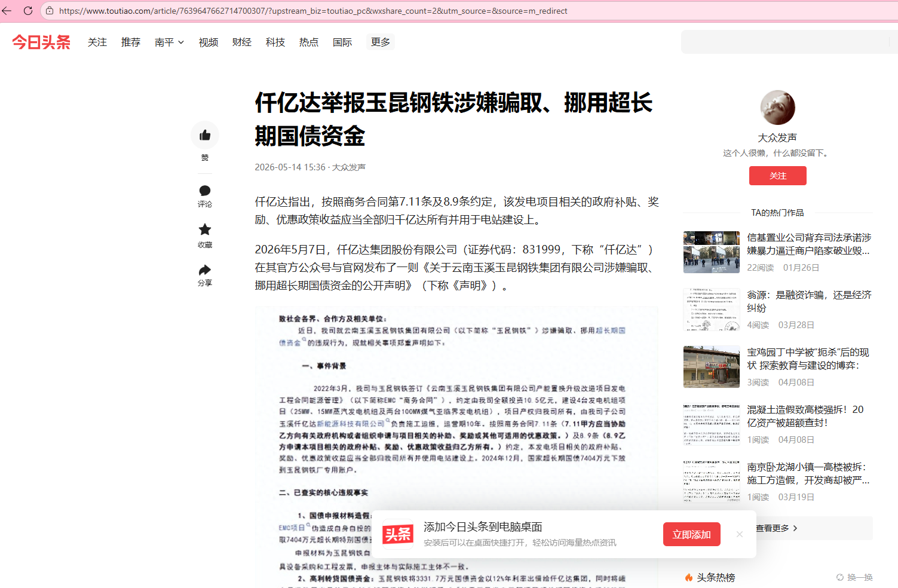Open the 更多 navigation menu
The image size is (898, 588).
coord(381,42)
